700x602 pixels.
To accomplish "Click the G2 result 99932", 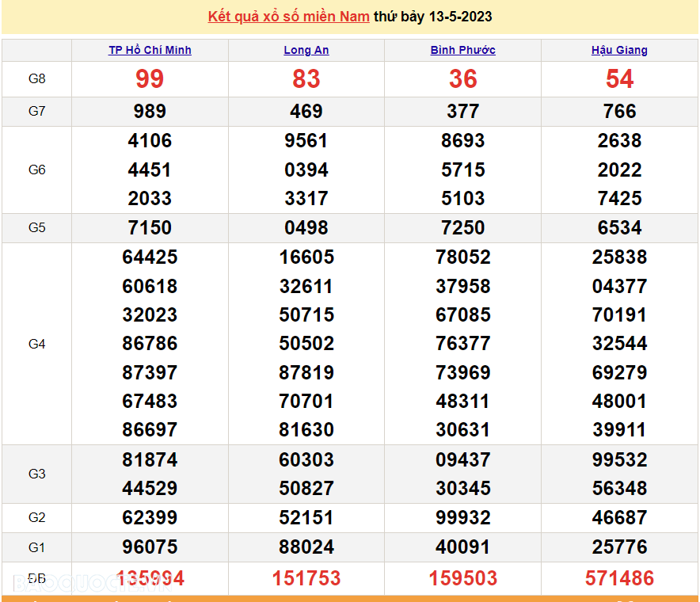I will click(463, 518).
